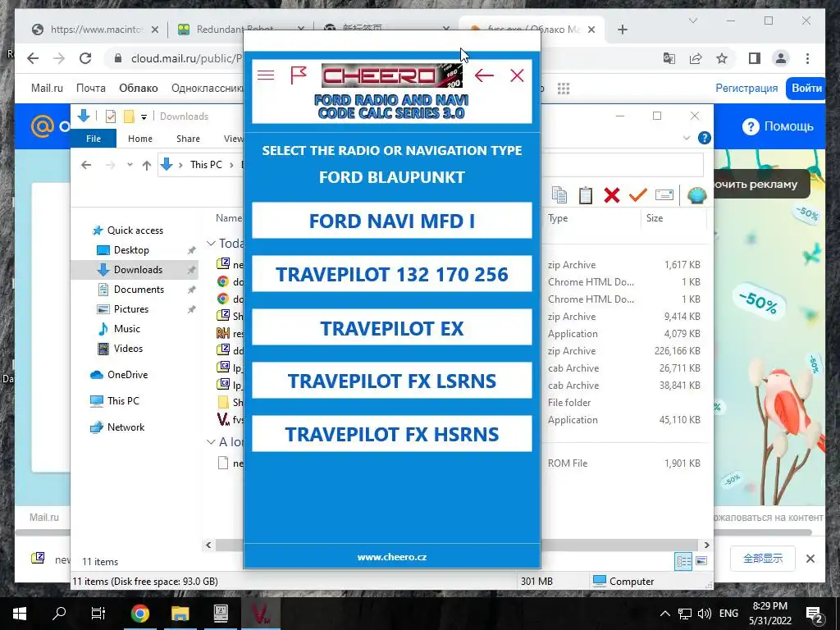Screen dimensions: 840x630
Task: Toggle Chrome side panel icon
Action: click(755, 58)
